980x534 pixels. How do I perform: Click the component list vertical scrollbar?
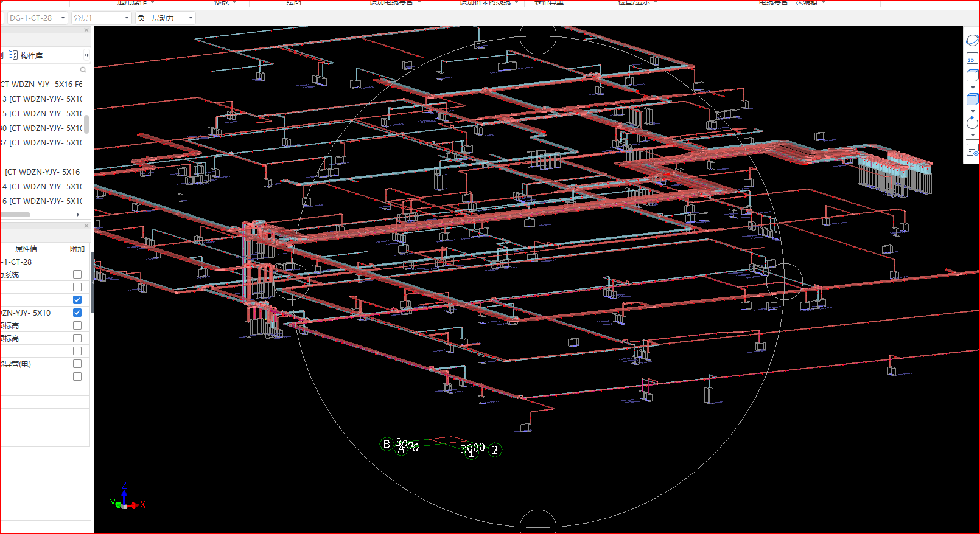[86, 123]
